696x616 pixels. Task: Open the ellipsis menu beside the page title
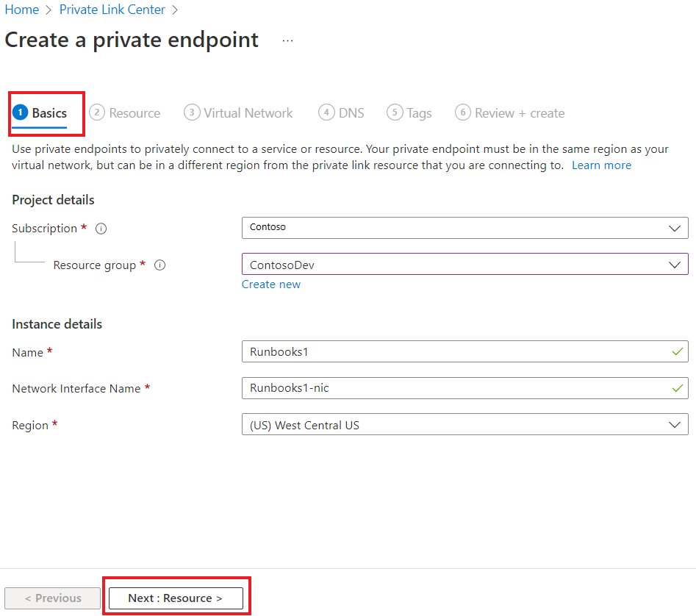287,41
